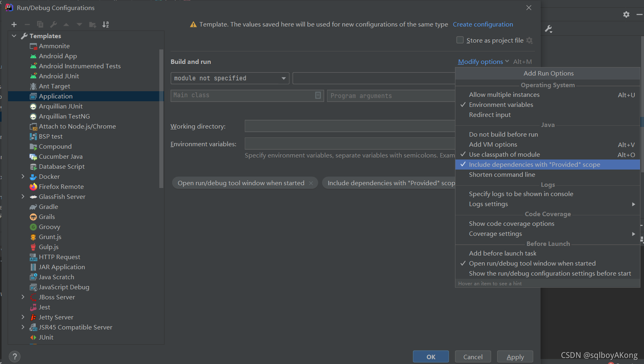Click the Program arguments input field
The width and height of the screenshot is (644, 364).
pos(391,96)
